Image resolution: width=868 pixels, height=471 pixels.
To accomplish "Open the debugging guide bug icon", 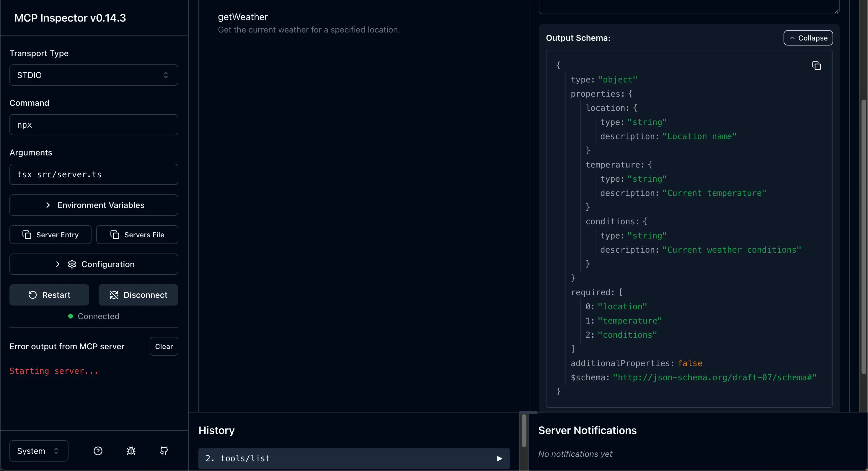I will point(131,451).
